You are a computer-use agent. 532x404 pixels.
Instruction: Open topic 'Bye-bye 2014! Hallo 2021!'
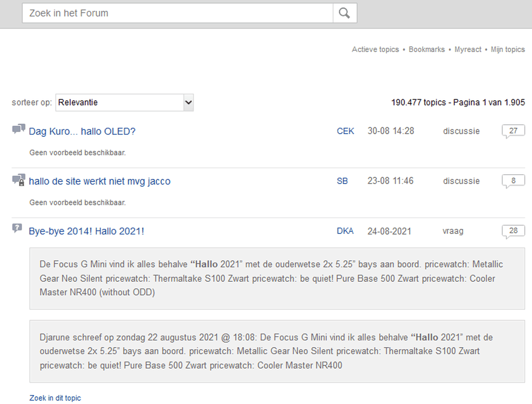pos(86,231)
